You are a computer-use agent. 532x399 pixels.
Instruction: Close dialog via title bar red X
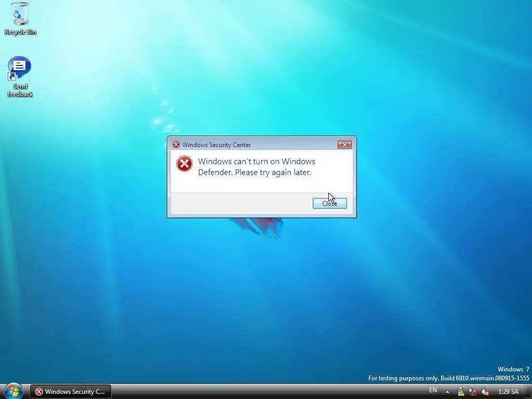(344, 144)
